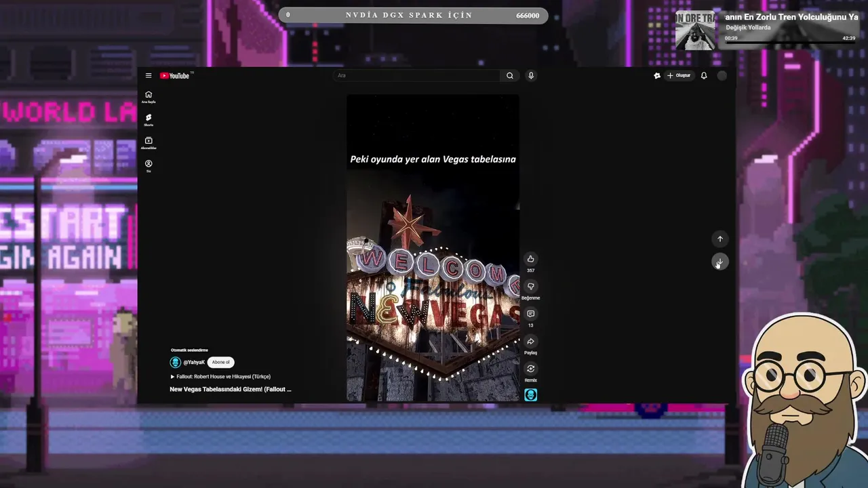Click the New Vegas Tabelasındaki Gizem title
The image size is (868, 488).
pos(231,390)
